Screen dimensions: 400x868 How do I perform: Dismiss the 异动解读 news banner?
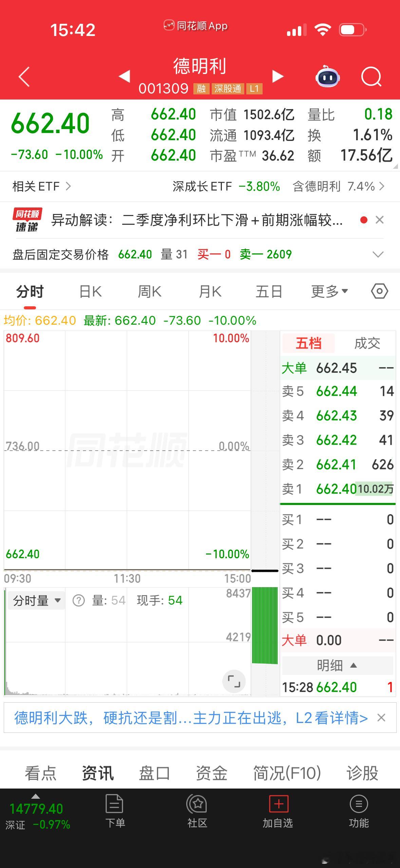pos(380,220)
